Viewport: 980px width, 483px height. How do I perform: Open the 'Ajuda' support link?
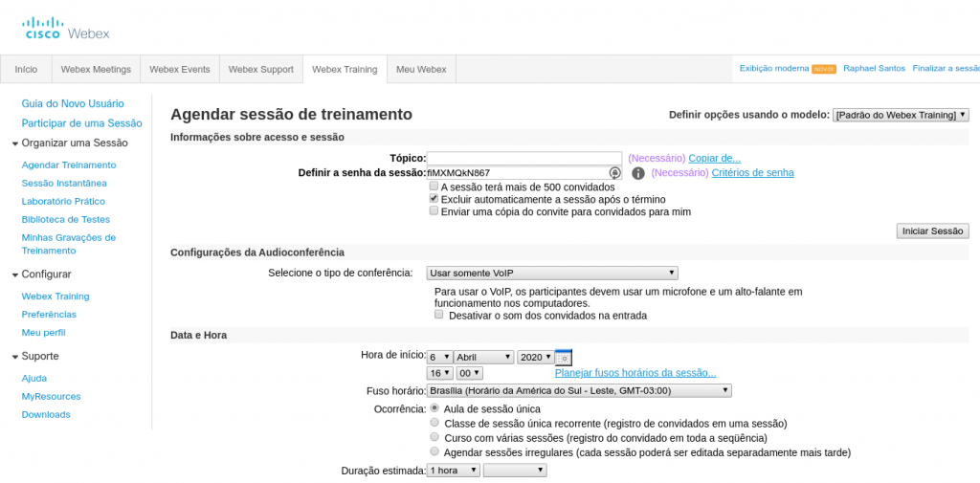click(x=34, y=379)
